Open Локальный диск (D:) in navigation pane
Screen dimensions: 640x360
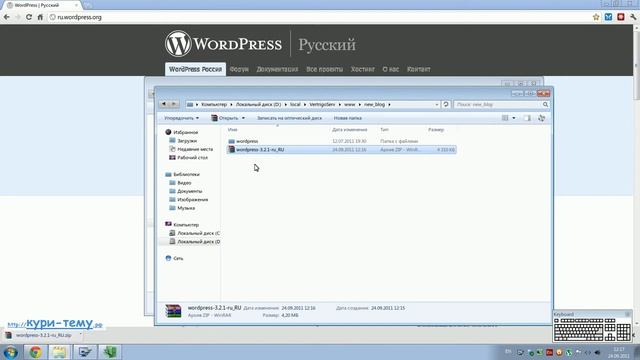pyautogui.click(x=198, y=242)
